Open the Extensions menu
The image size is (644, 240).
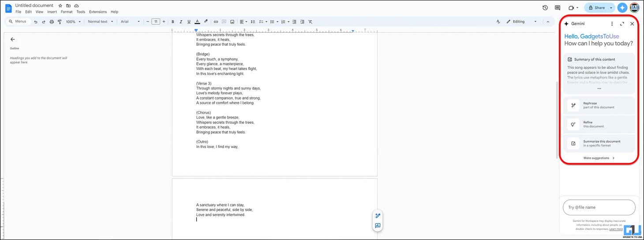point(98,12)
